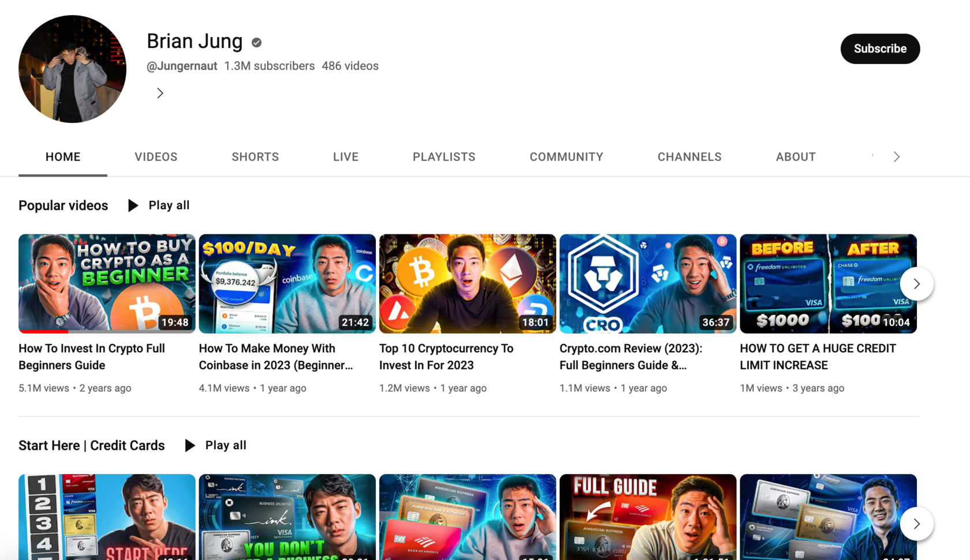Open the SHORTS tab

pos(255,157)
